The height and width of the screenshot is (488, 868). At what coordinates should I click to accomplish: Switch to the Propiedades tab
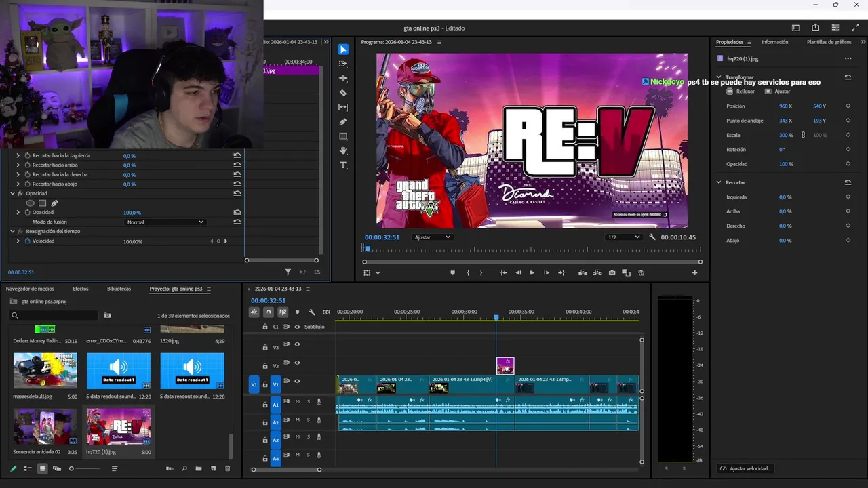(x=730, y=42)
